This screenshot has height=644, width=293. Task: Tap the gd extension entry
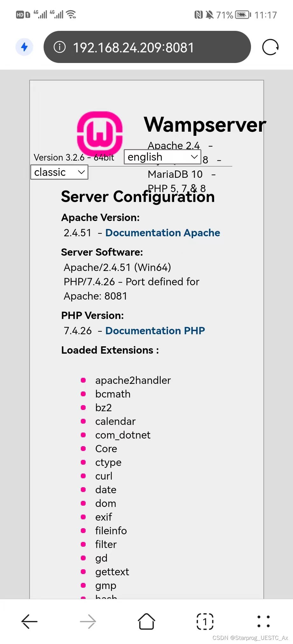click(101, 558)
